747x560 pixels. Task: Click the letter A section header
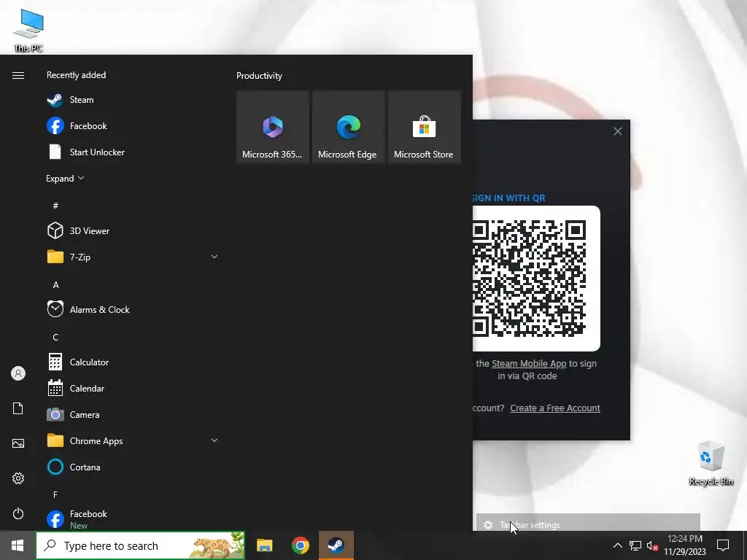tap(55, 285)
